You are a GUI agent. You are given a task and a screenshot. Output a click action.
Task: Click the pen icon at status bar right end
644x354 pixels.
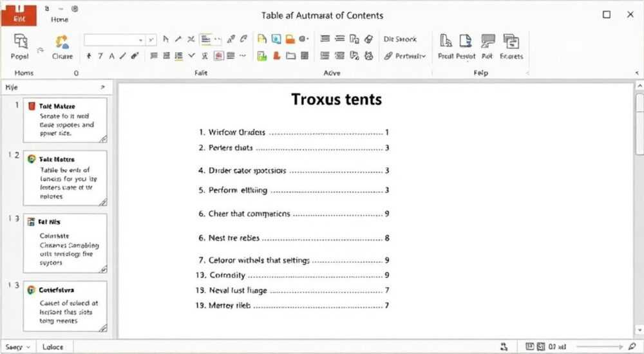(632, 347)
